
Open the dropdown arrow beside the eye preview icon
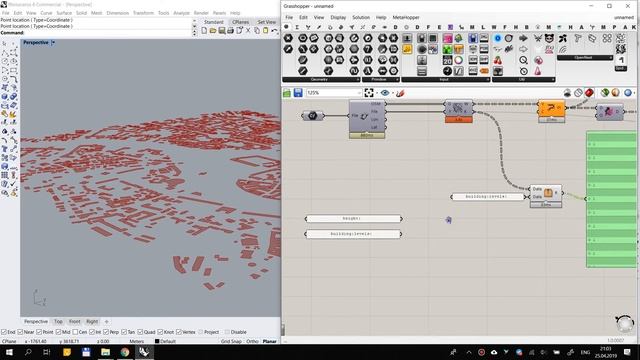pos(392,93)
